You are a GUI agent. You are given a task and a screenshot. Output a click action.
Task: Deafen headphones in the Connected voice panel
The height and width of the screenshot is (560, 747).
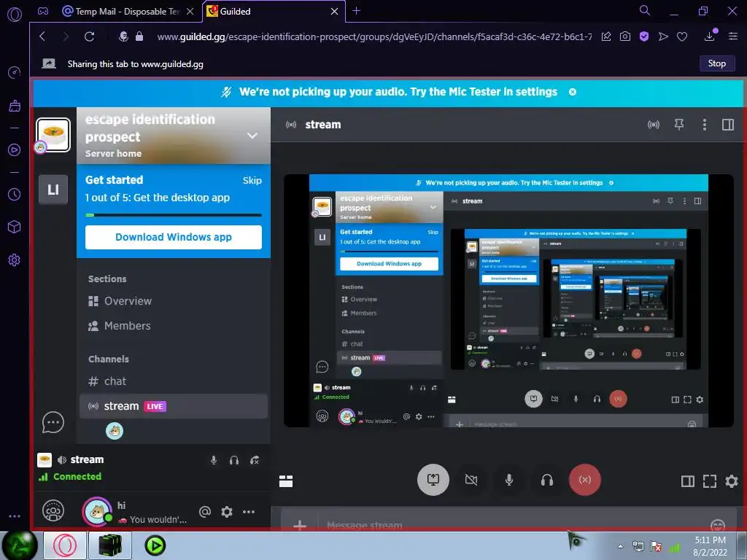click(x=234, y=460)
